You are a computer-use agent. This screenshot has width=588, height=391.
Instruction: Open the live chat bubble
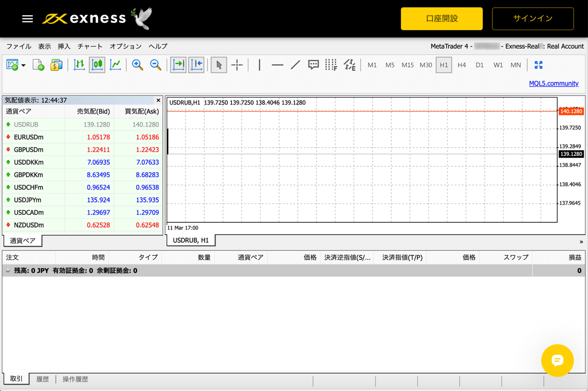pos(558,360)
